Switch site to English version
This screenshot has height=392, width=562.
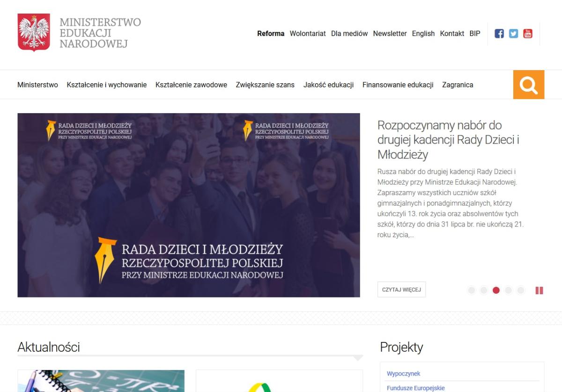point(423,34)
